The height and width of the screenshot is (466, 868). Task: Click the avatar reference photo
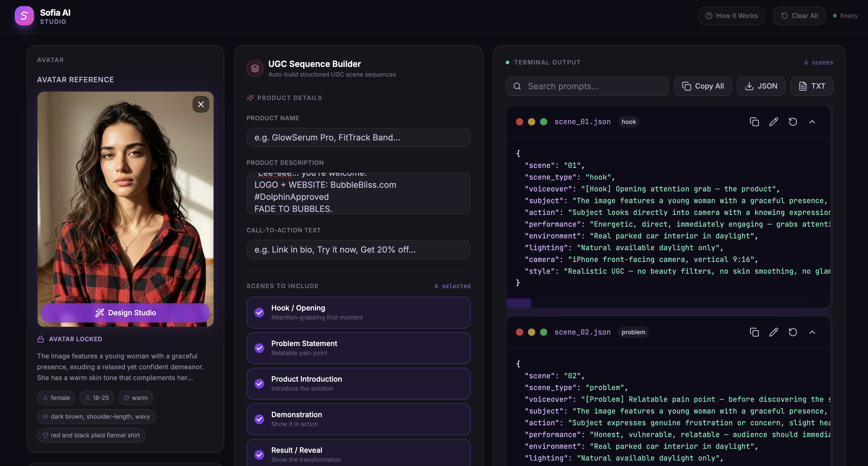(x=125, y=209)
